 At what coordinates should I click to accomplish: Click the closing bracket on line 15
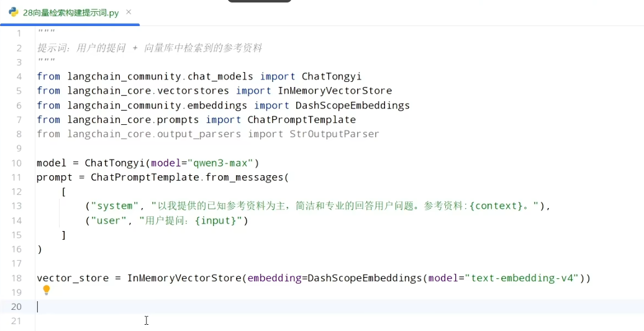coord(64,235)
